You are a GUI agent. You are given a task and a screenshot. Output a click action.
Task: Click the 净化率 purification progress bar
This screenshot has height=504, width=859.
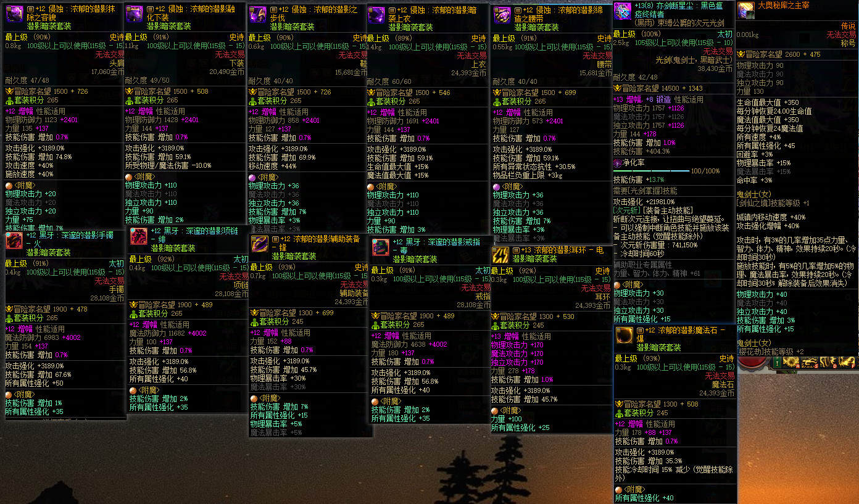coord(651,171)
